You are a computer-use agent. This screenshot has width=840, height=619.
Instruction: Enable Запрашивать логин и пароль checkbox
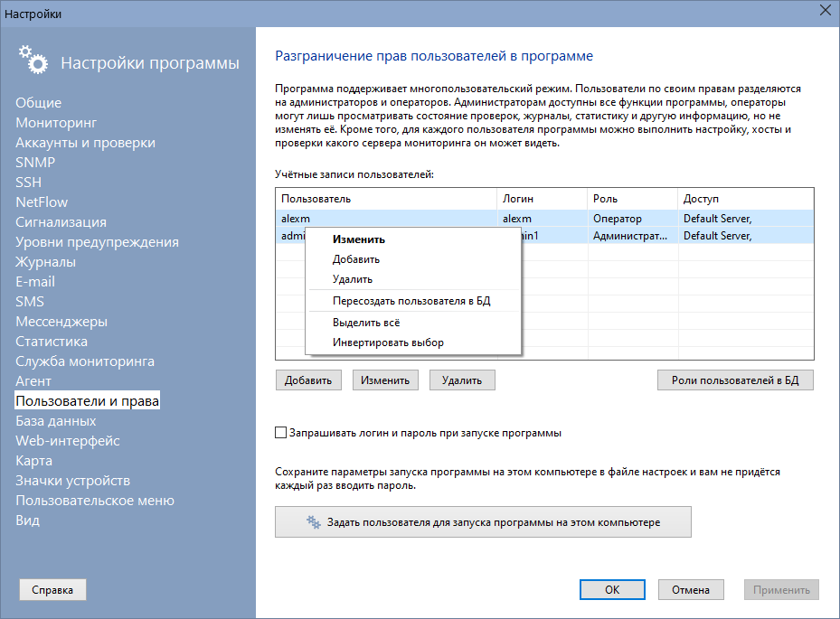[x=280, y=433]
